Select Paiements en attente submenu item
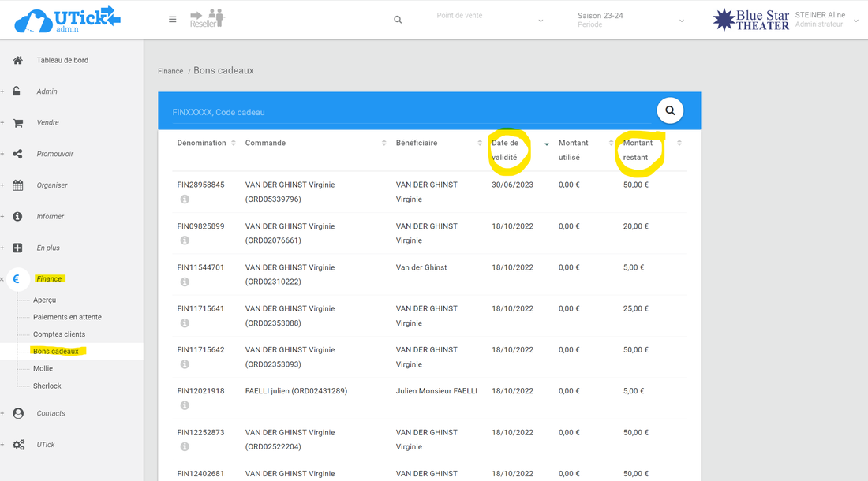 pyautogui.click(x=67, y=317)
